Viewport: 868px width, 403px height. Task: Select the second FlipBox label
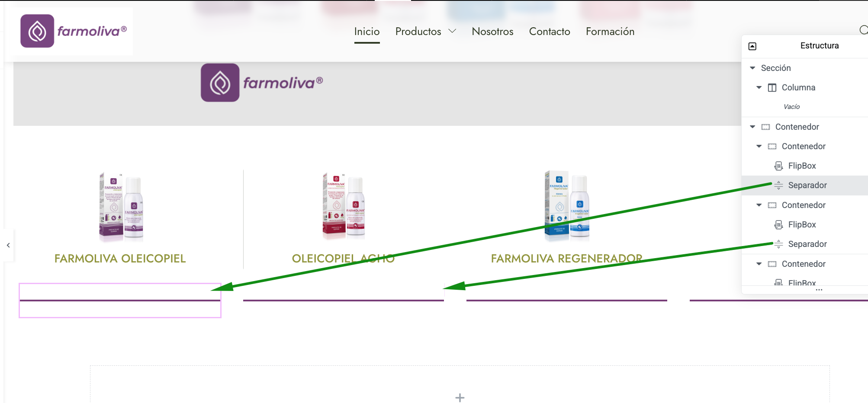click(x=802, y=224)
